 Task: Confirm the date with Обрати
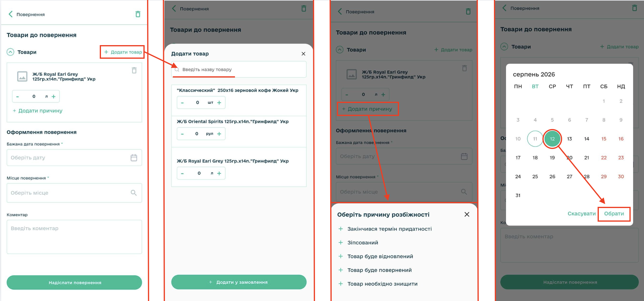pos(614,214)
